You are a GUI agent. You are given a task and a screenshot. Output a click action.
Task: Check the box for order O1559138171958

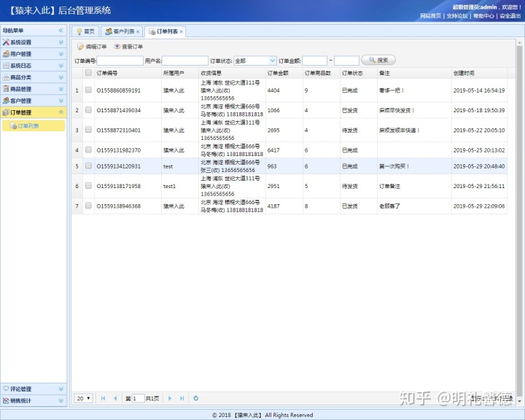coord(88,186)
